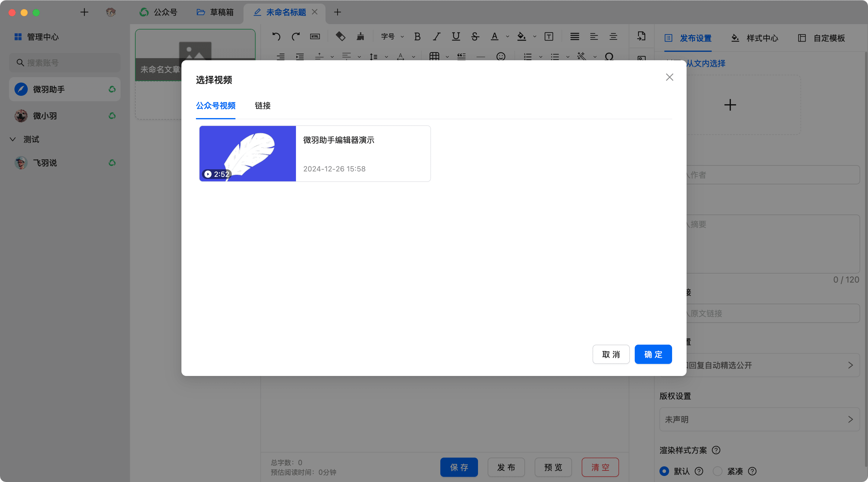Toggle bold text formatting
The image size is (868, 482).
pos(417,36)
